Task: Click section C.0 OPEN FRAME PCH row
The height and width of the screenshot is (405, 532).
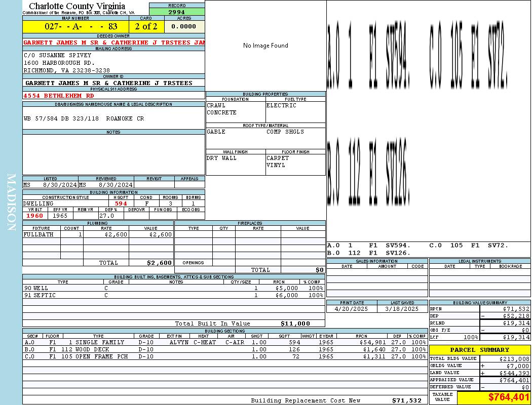Action: click(x=225, y=356)
